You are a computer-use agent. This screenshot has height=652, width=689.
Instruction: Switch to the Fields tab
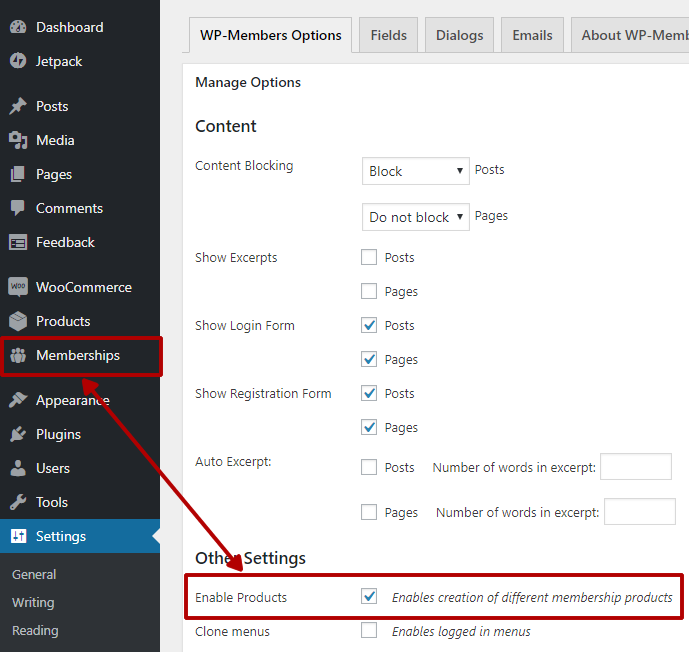[388, 35]
